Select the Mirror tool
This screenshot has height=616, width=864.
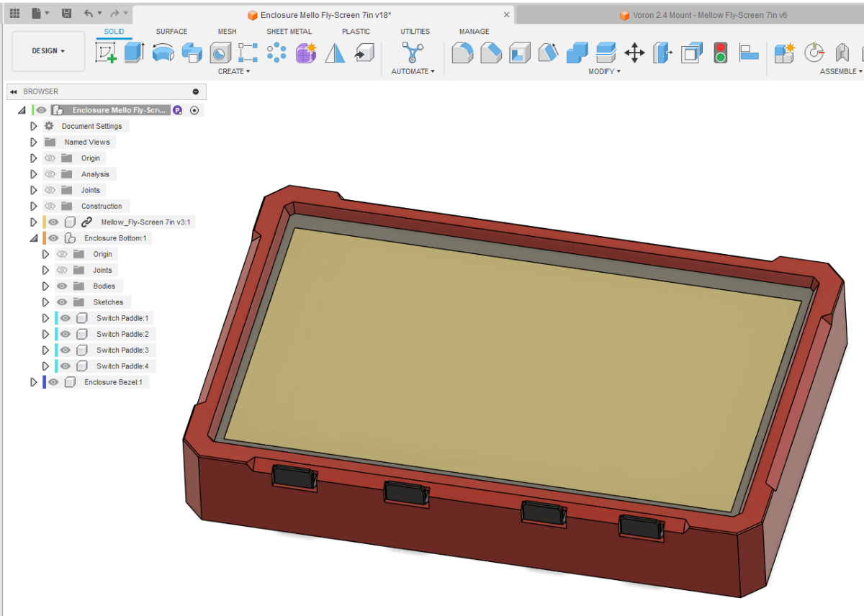(x=335, y=52)
